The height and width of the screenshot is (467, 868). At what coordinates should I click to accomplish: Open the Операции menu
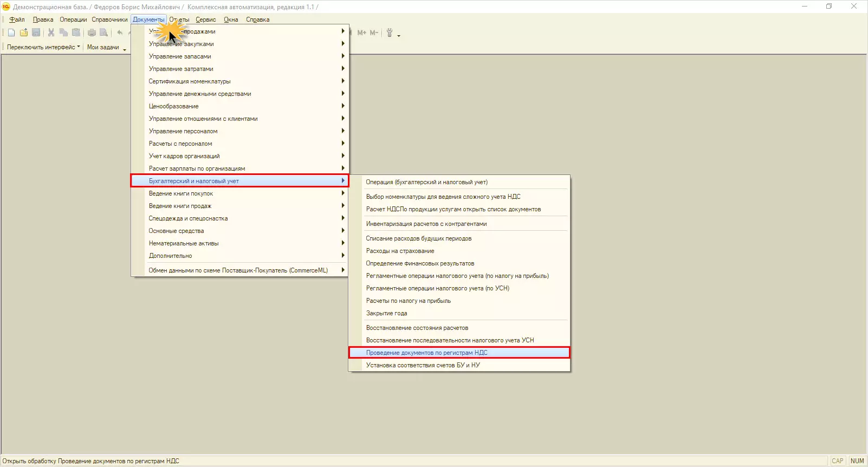coord(73,20)
